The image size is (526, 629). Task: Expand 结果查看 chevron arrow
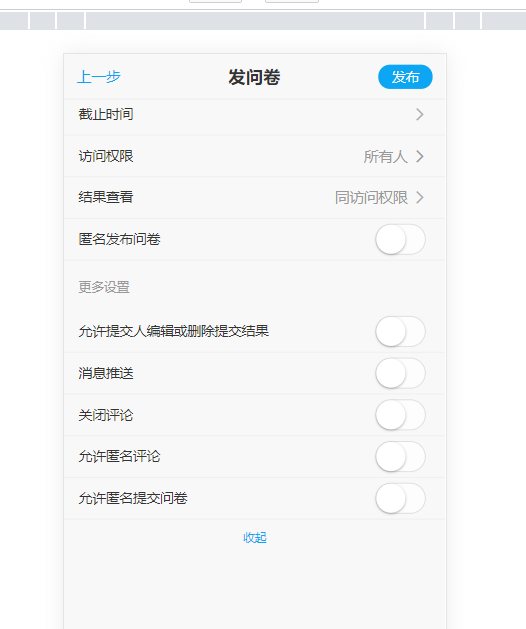pos(420,198)
